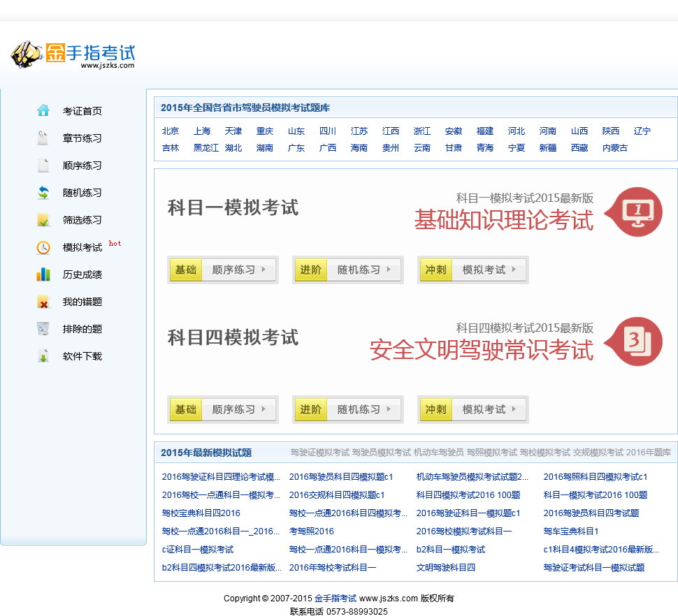Viewport: 678px width, 616px height.
Task: Click the home icon beside 考证首页
Action: pyautogui.click(x=43, y=110)
